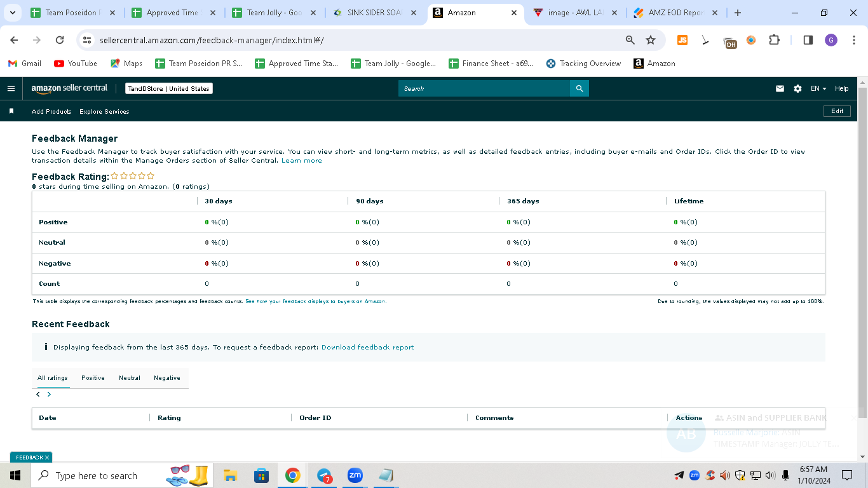Viewport: 868px width, 488px height.
Task: Show previous feedback page with left chevron
Action: [38, 394]
